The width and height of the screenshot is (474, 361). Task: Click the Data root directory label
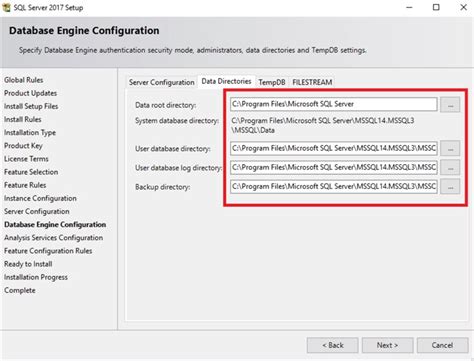[x=166, y=105]
